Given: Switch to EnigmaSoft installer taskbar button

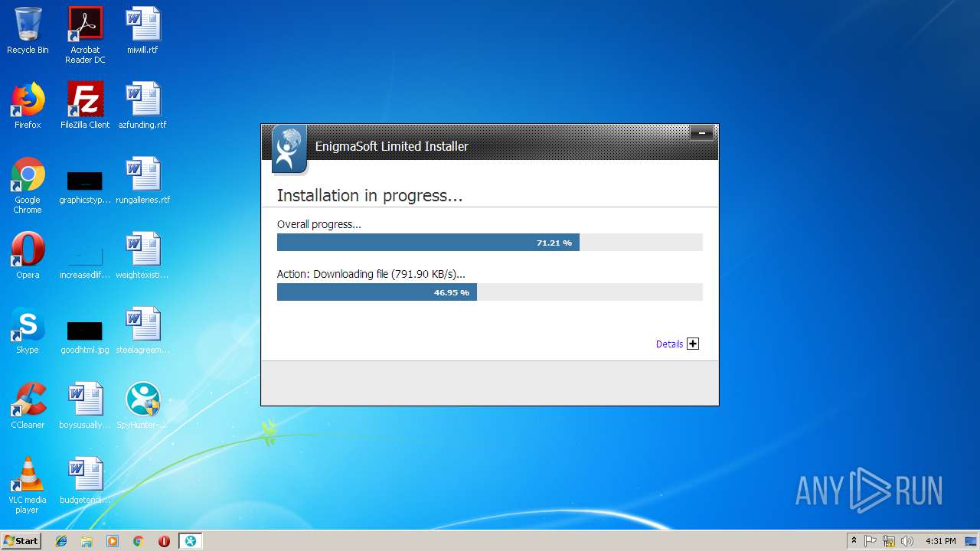Looking at the screenshot, I should (x=191, y=541).
